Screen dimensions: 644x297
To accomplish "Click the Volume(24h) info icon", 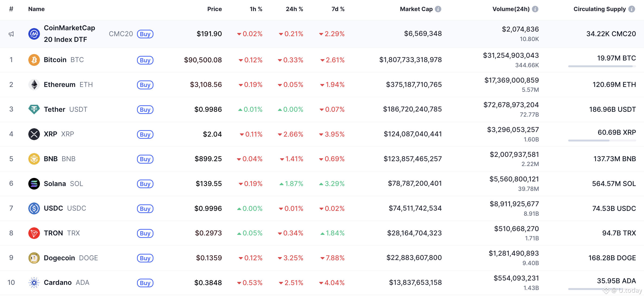I will coord(535,9).
